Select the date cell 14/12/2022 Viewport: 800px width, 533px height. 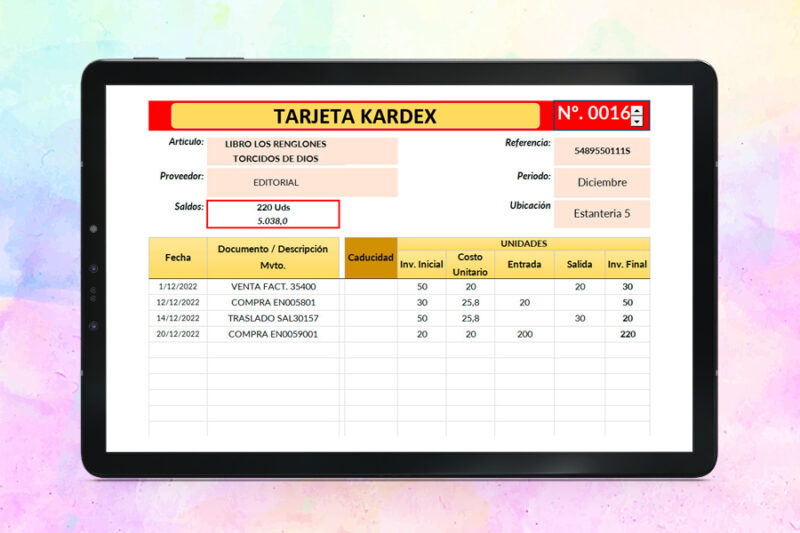coord(178,318)
